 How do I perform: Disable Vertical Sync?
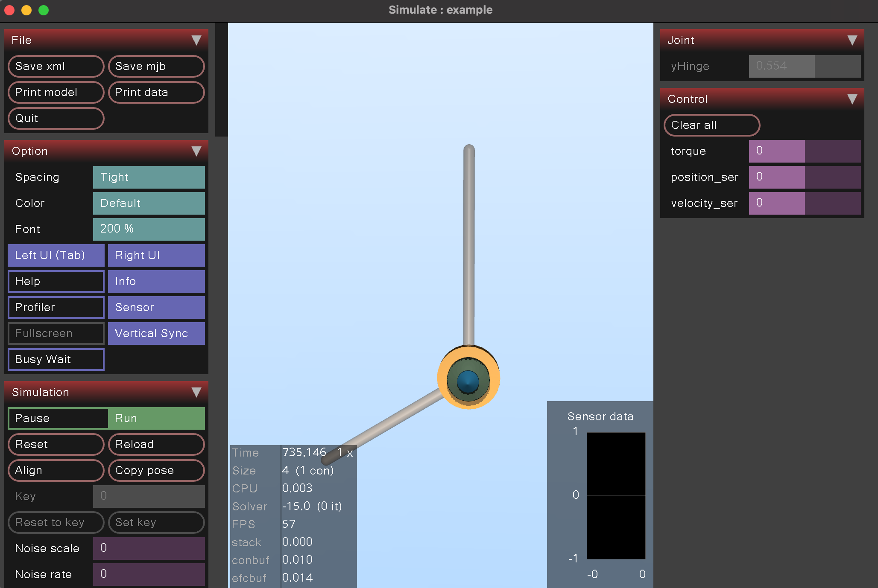tap(156, 333)
